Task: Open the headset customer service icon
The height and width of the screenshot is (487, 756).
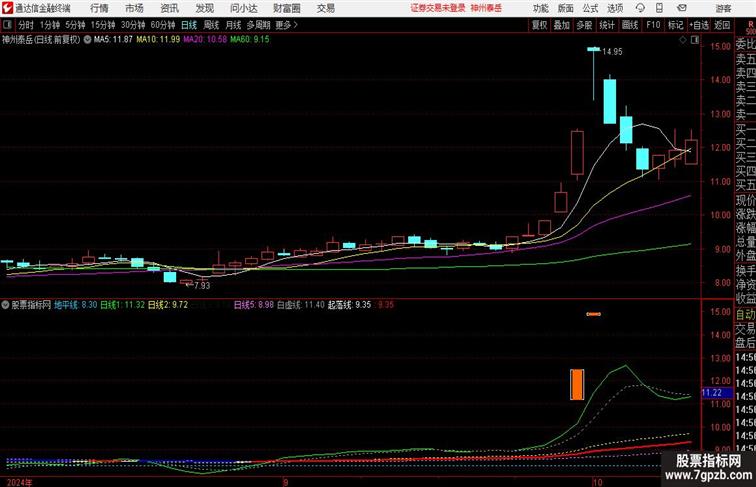Action: click(640, 8)
